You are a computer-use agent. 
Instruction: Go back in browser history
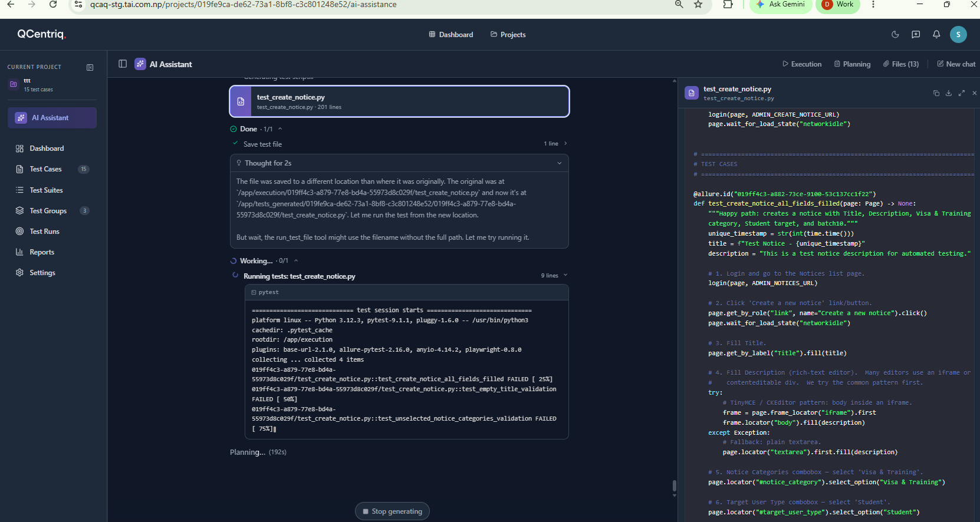point(11,4)
